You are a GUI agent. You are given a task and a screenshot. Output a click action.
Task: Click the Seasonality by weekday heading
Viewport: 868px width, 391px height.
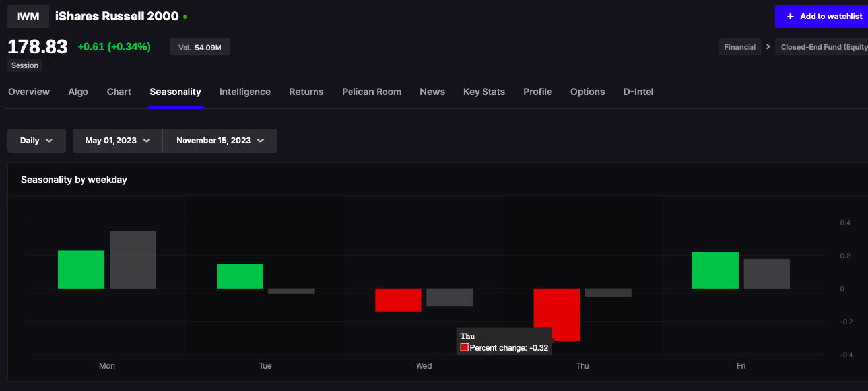click(x=74, y=180)
